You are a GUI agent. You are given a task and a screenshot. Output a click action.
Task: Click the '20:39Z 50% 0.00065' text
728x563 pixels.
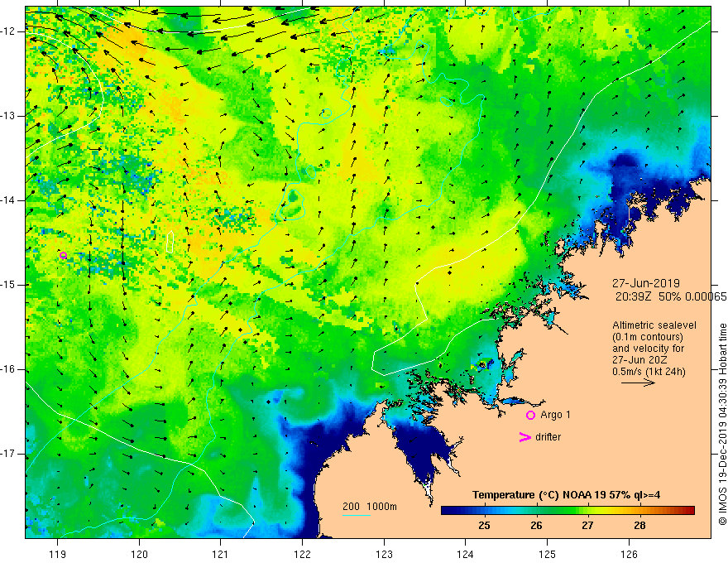coord(671,296)
